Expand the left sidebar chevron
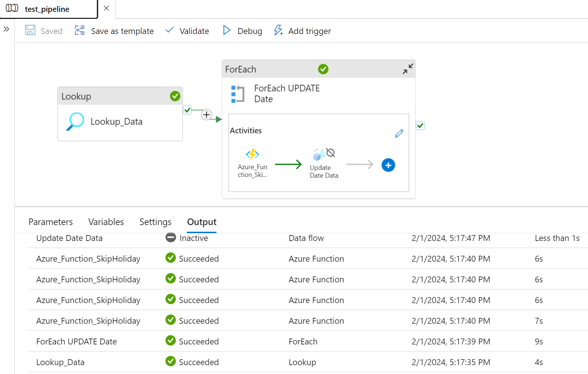 [6, 29]
